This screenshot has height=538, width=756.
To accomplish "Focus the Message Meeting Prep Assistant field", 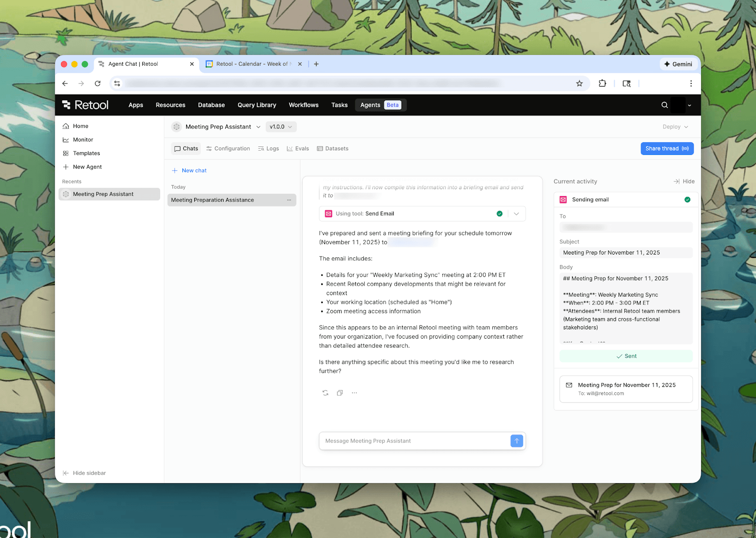I will (x=413, y=441).
